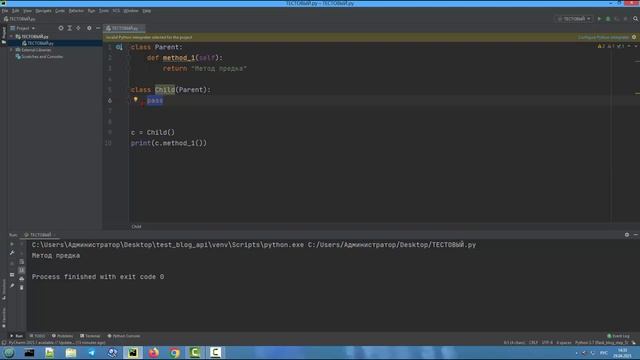The width and height of the screenshot is (640, 360).
Task: Hide the Project panel with the minus icon
Action: 98,28
